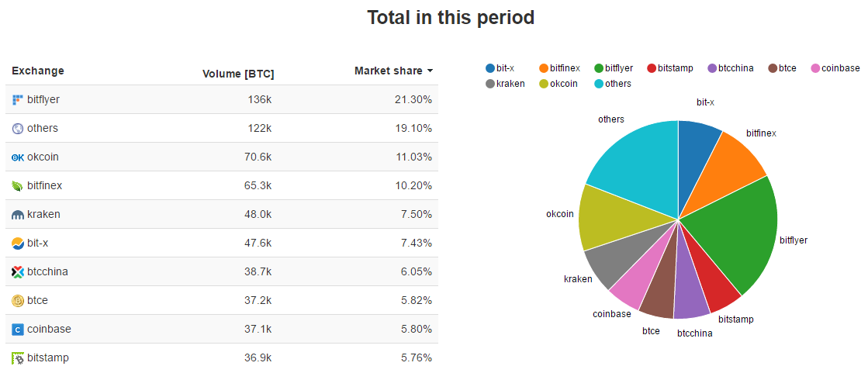Hide the kraken series via legend

click(505, 84)
